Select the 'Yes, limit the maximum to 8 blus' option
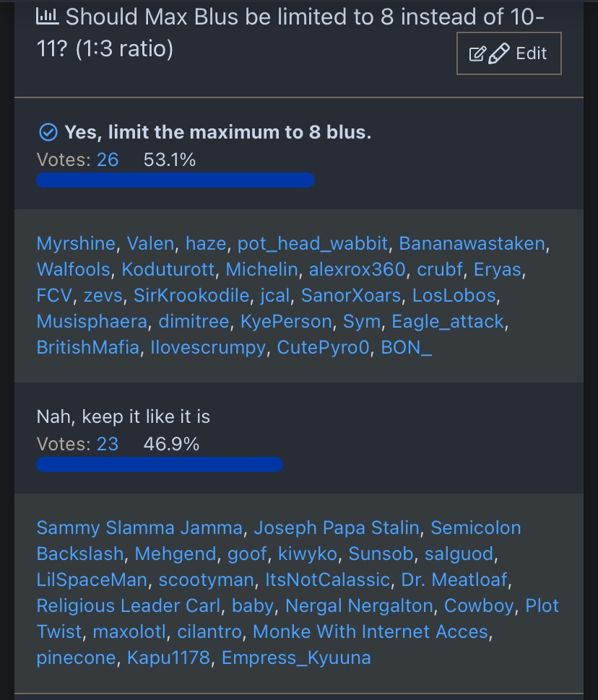The image size is (598, 700). click(217, 133)
